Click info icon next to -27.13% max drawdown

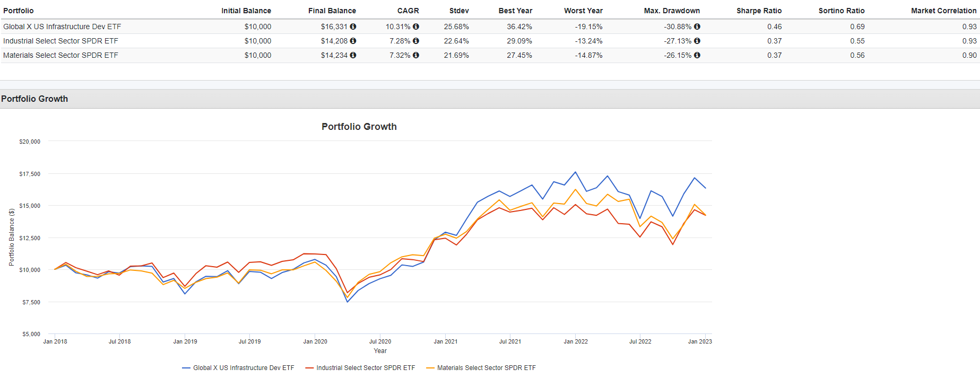(697, 41)
